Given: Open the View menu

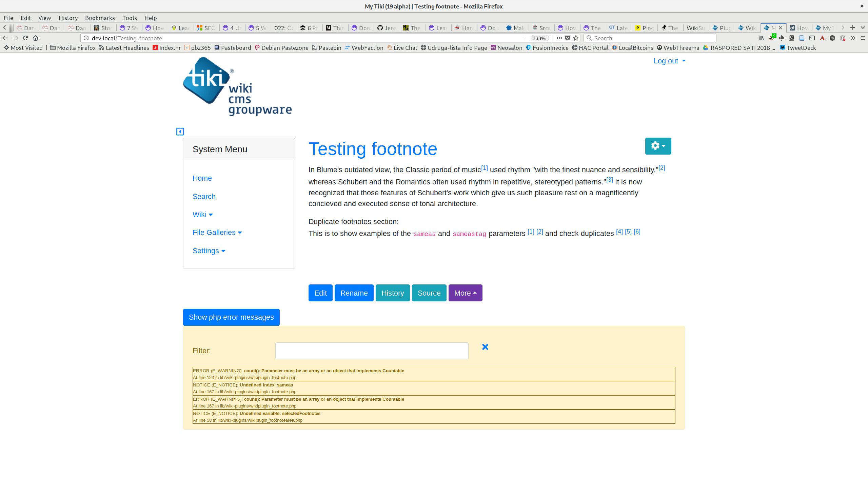Looking at the screenshot, I should click(x=44, y=18).
